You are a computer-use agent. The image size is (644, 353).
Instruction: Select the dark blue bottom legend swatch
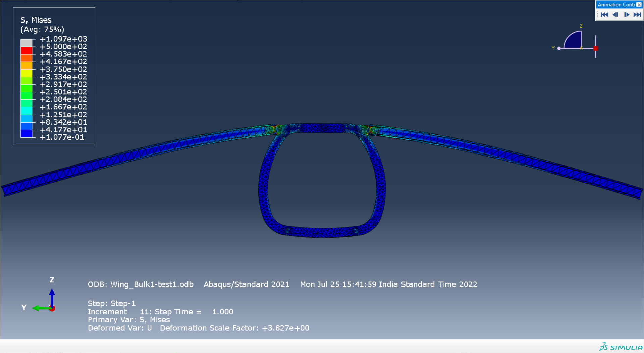(x=26, y=134)
